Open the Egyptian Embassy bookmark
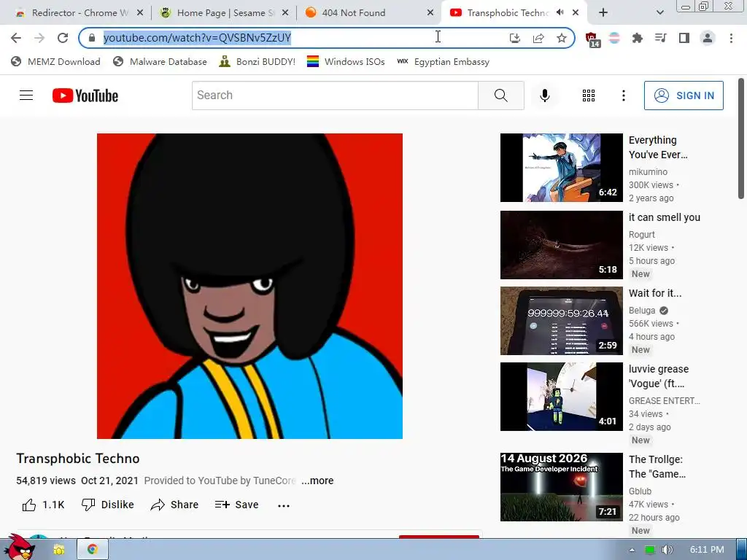 tap(443, 62)
